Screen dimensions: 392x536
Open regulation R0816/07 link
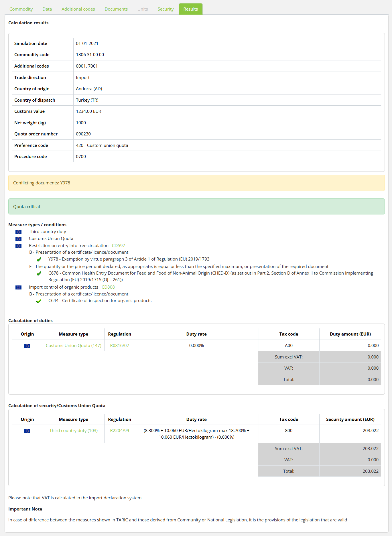point(119,346)
